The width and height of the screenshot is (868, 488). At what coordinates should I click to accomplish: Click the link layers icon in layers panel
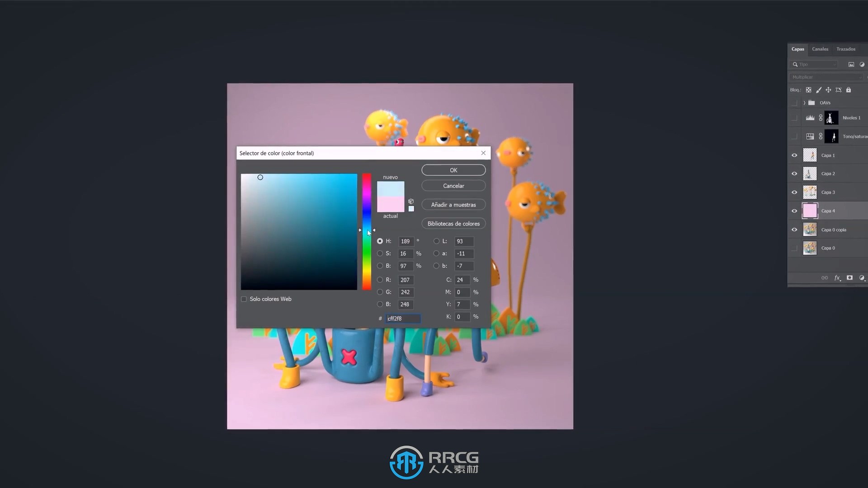pyautogui.click(x=825, y=278)
